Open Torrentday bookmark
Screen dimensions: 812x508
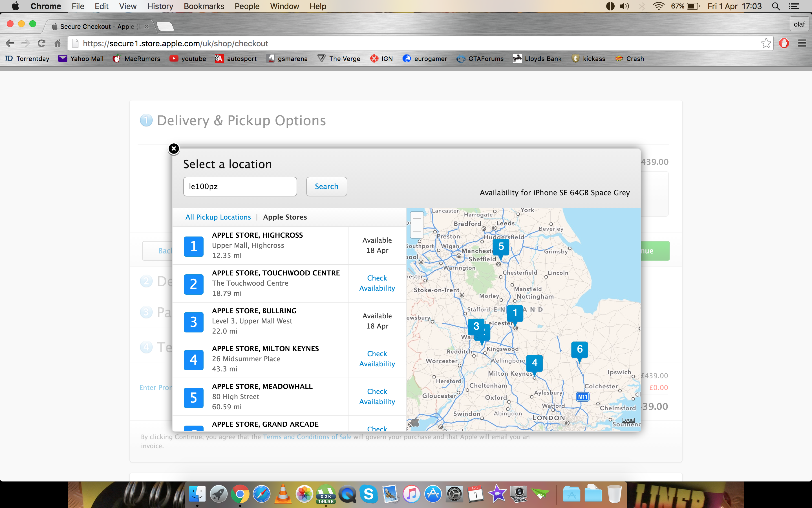(x=27, y=58)
